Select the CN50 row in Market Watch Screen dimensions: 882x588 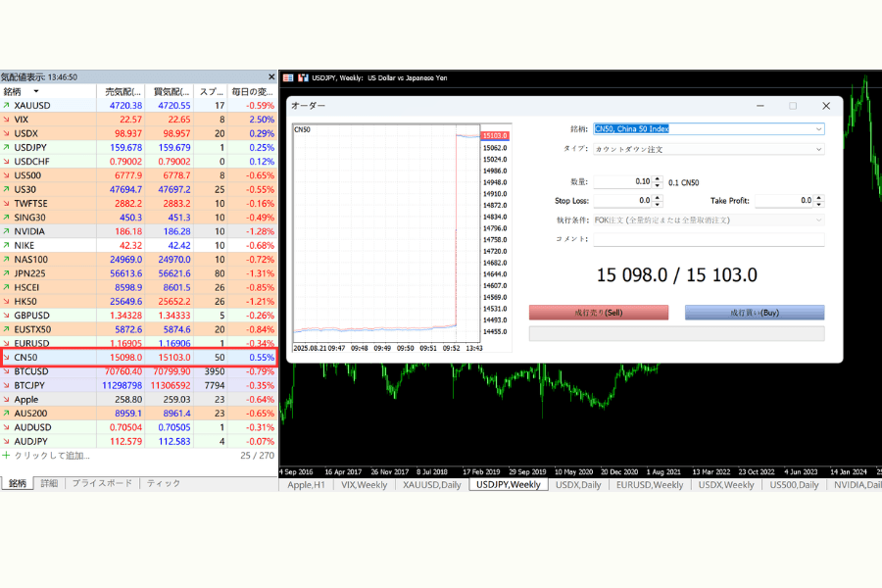pos(137,358)
